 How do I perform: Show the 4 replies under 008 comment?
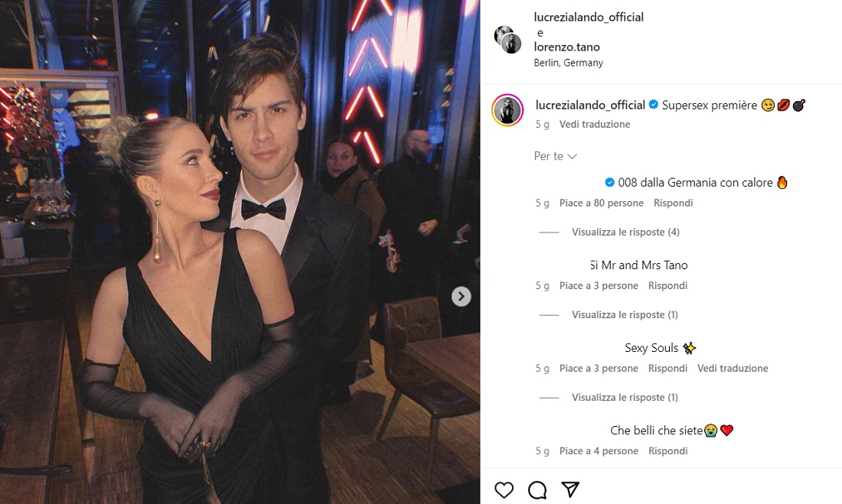[625, 232]
